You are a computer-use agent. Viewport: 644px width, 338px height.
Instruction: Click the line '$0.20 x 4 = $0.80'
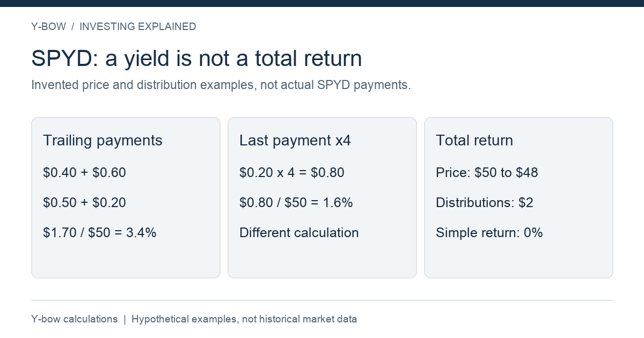[292, 173]
